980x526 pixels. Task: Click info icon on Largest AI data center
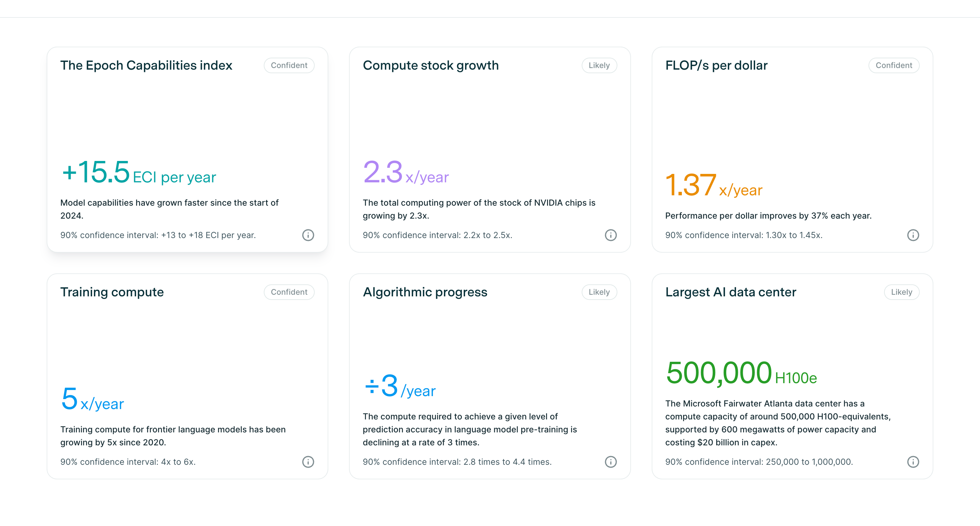tap(914, 462)
